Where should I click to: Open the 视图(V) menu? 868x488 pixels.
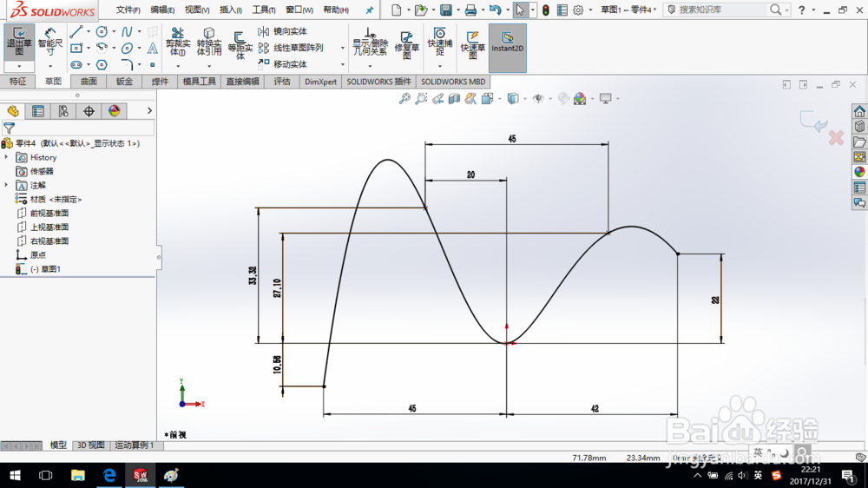[196, 10]
